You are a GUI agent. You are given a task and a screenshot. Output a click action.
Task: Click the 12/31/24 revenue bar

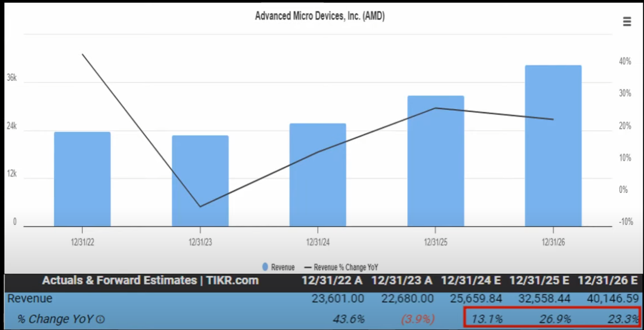(x=317, y=175)
